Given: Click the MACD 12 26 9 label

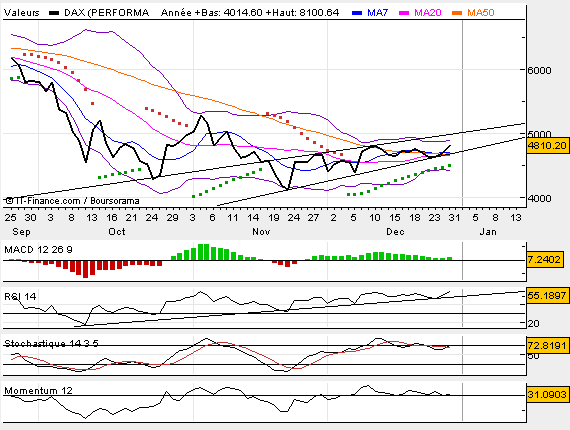Looking at the screenshot, I should 38,250.
